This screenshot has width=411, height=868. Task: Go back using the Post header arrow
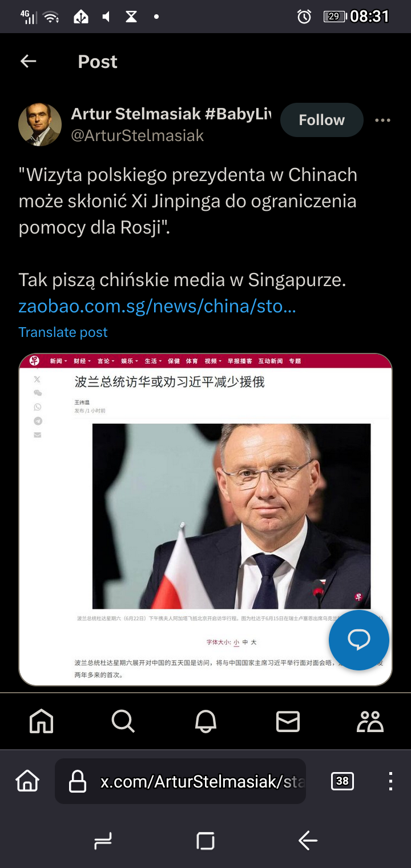coord(28,61)
